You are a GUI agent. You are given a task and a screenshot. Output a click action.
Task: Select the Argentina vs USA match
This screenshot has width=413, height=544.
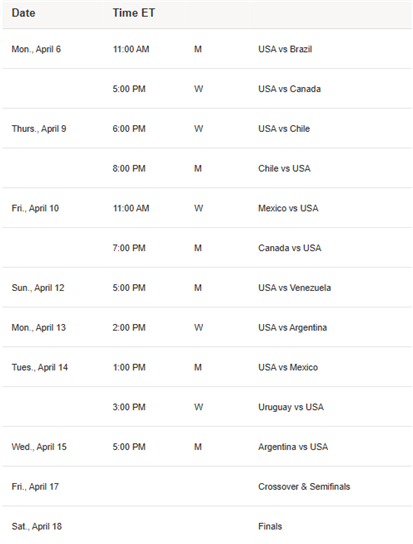293,447
